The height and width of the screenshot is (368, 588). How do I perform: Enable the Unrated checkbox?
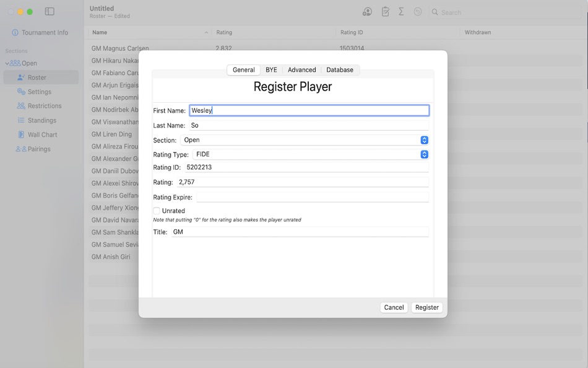point(156,211)
